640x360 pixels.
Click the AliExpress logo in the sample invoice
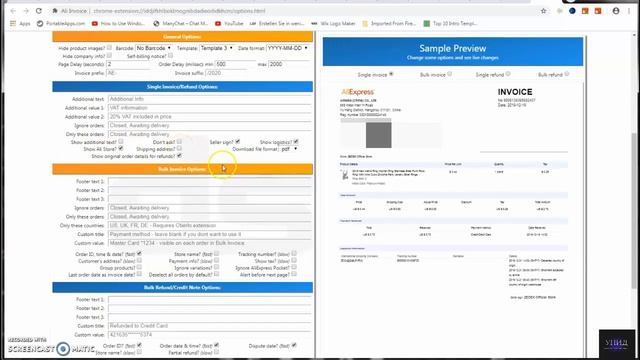(x=358, y=92)
